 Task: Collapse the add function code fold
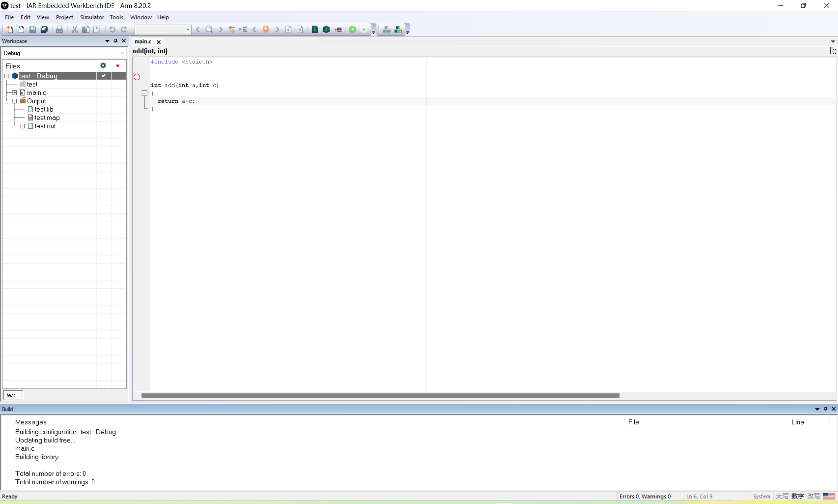144,93
